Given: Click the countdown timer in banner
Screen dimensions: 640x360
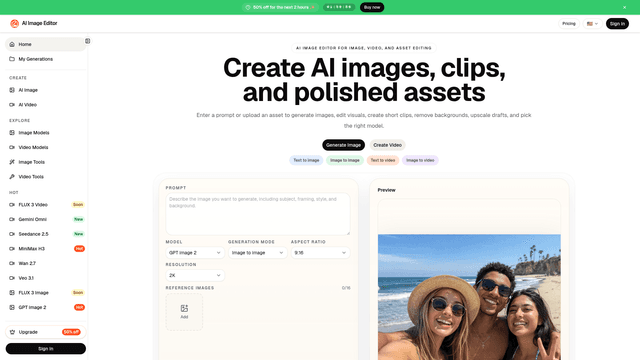Looking at the screenshot, I should (x=339, y=7).
